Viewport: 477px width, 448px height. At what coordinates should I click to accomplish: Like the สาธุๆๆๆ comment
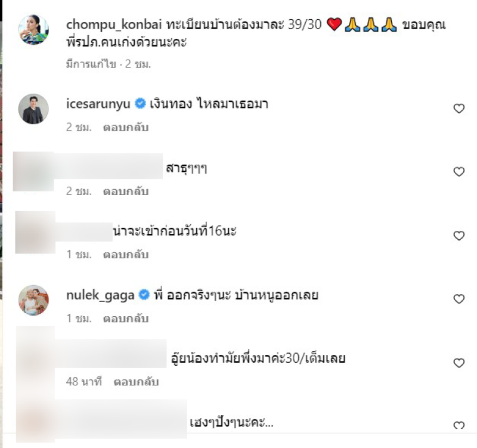pos(459,172)
